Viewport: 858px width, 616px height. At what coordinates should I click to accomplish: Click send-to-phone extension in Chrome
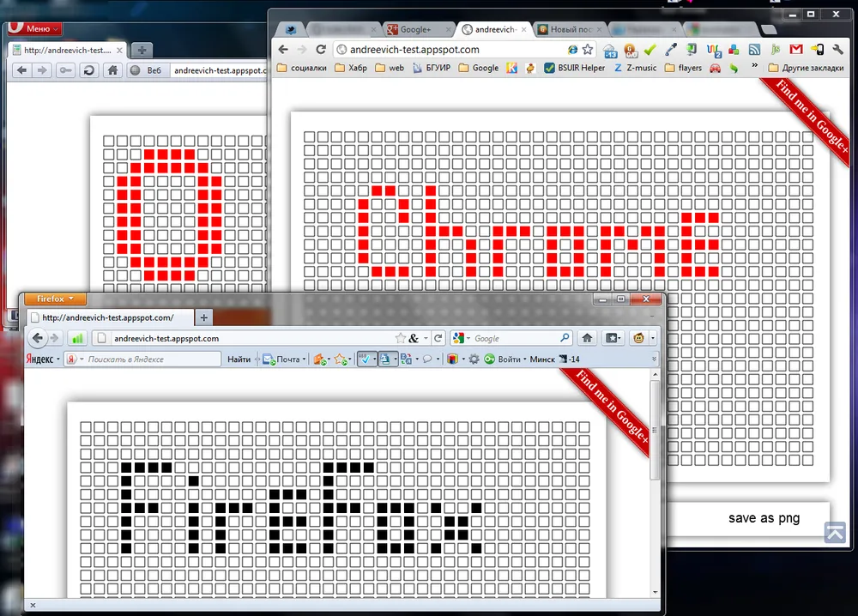coord(818,50)
